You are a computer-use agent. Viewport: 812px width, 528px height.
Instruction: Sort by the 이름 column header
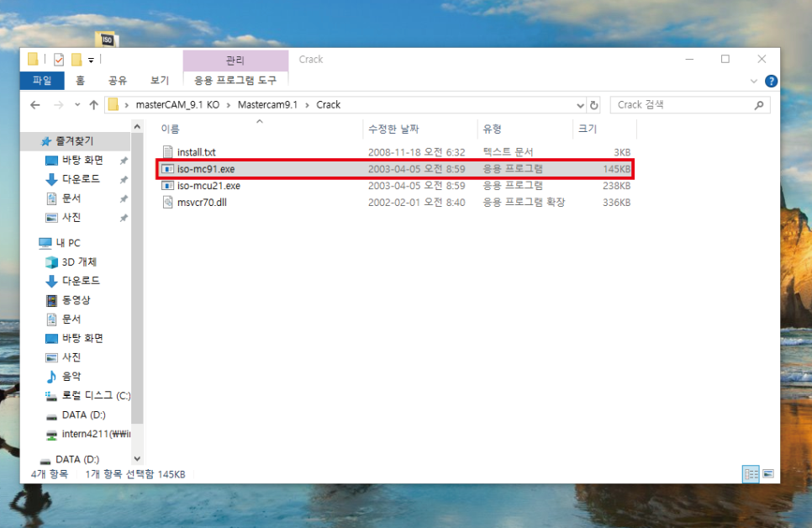pyautogui.click(x=170, y=129)
